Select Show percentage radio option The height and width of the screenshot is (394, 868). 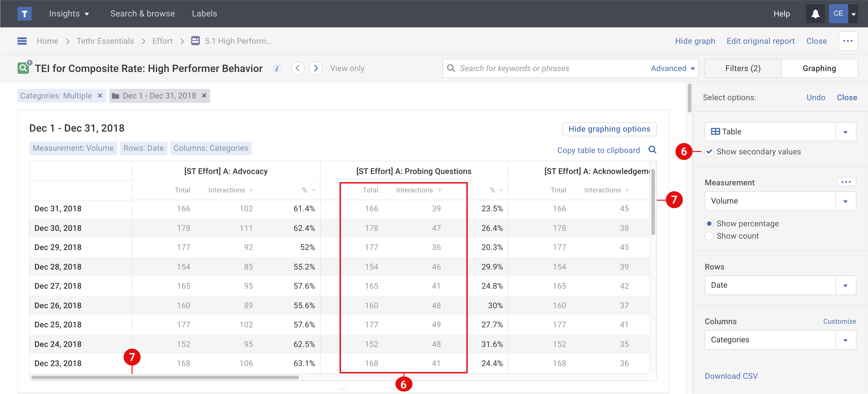click(709, 224)
